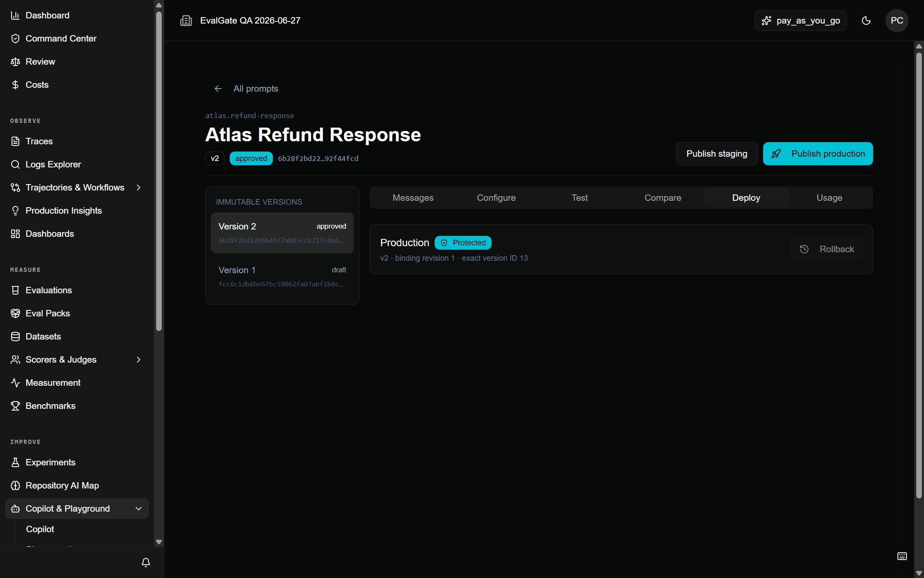
Task: Click the back arrow beside All prompts
Action: [x=218, y=89]
